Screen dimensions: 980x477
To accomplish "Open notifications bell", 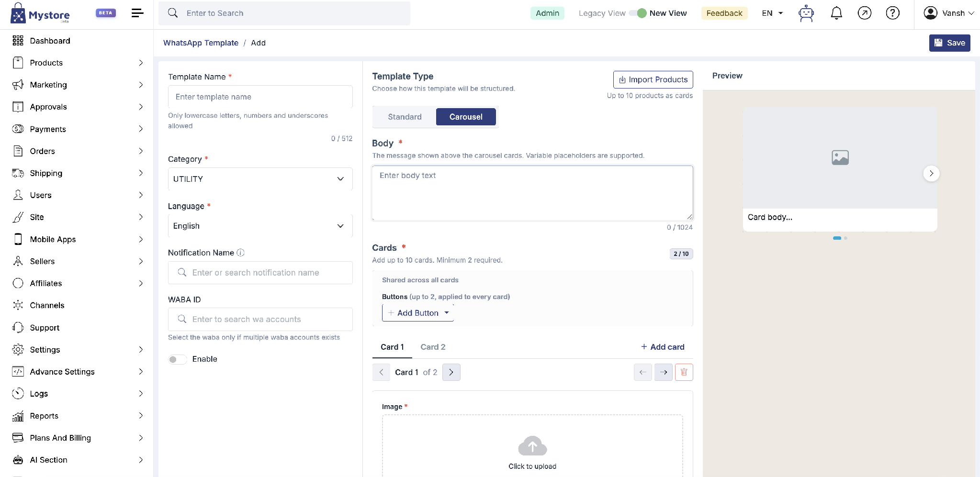I will pos(836,13).
